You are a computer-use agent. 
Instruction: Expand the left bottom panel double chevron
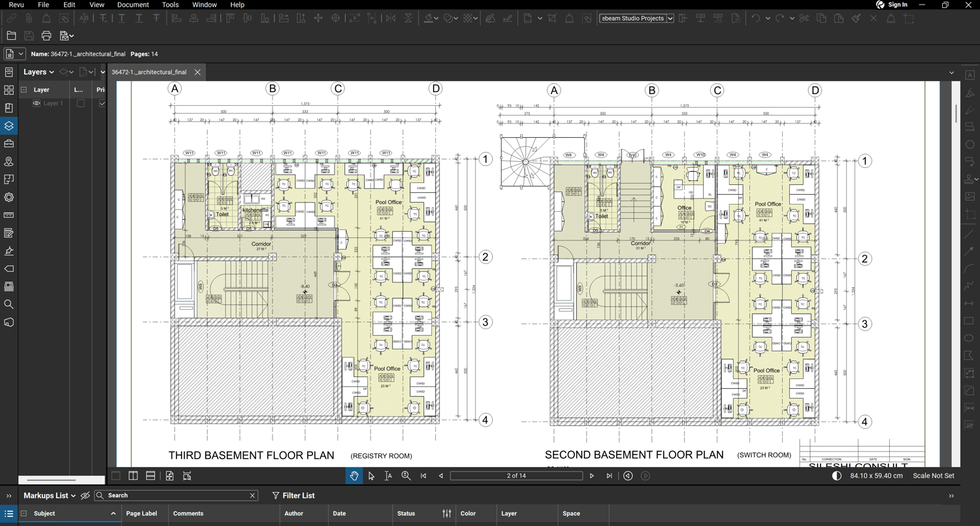(9, 496)
